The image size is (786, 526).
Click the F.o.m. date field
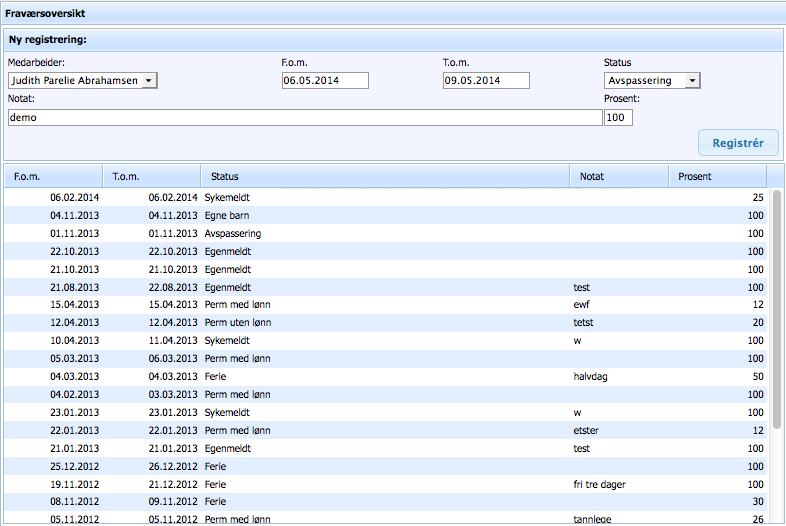(325, 81)
